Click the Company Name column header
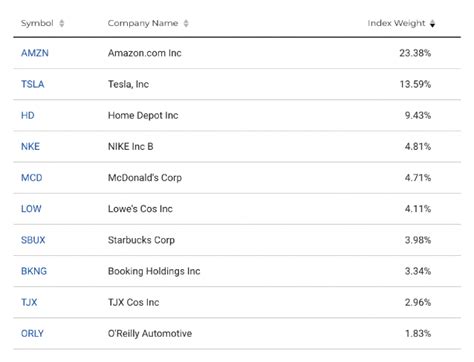This screenshot has height=362, width=474. [143, 23]
